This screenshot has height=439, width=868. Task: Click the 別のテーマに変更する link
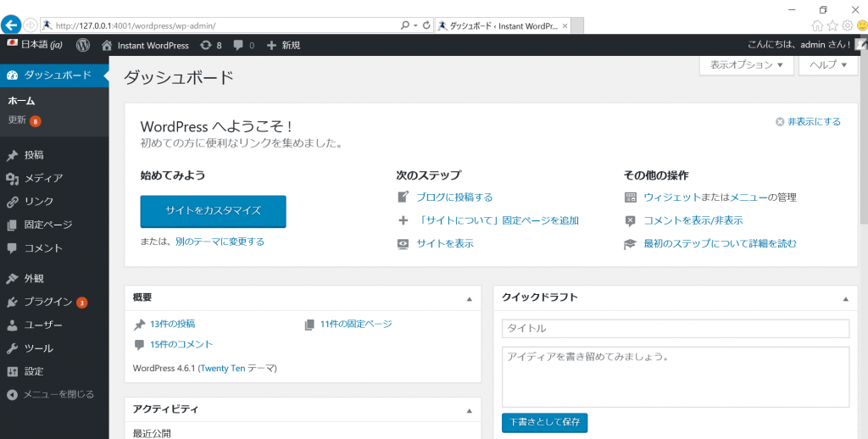coord(220,242)
